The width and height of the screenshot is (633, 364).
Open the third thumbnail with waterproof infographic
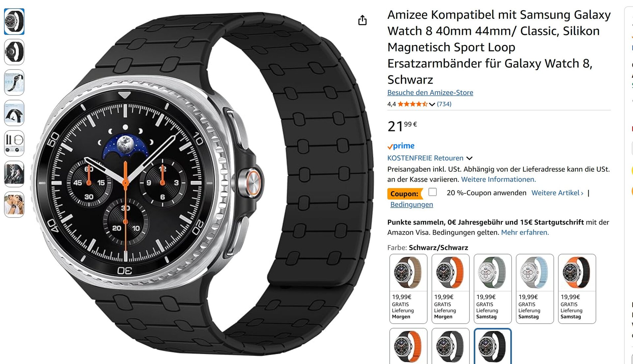(14, 83)
